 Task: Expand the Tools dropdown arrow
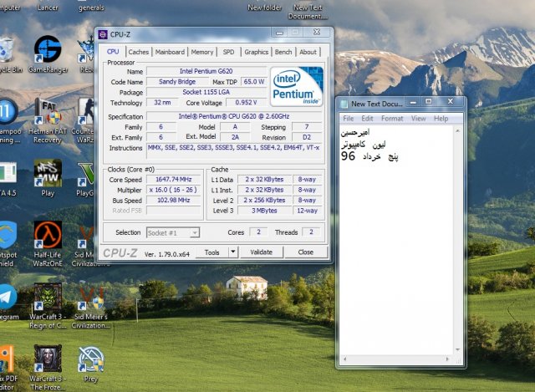pos(232,252)
